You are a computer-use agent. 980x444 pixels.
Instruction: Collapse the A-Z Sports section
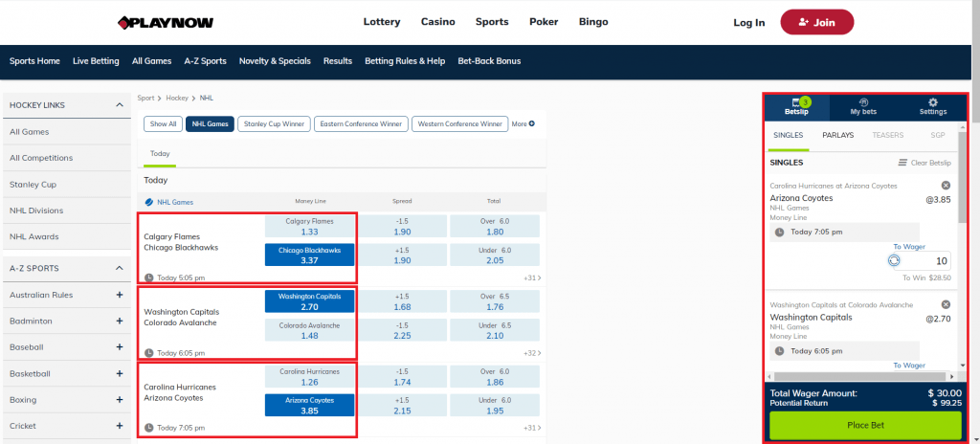point(120,268)
